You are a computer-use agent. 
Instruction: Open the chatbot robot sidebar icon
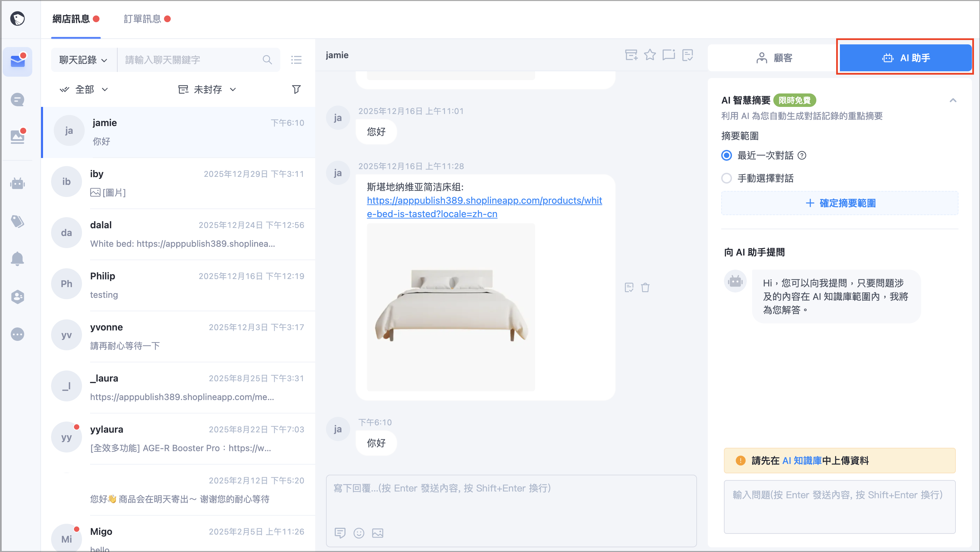17,183
